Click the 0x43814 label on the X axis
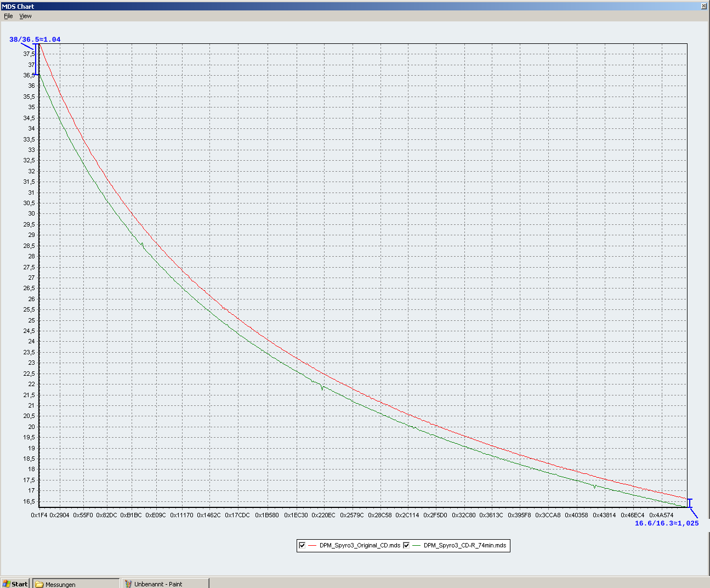The image size is (710, 588). click(x=604, y=515)
